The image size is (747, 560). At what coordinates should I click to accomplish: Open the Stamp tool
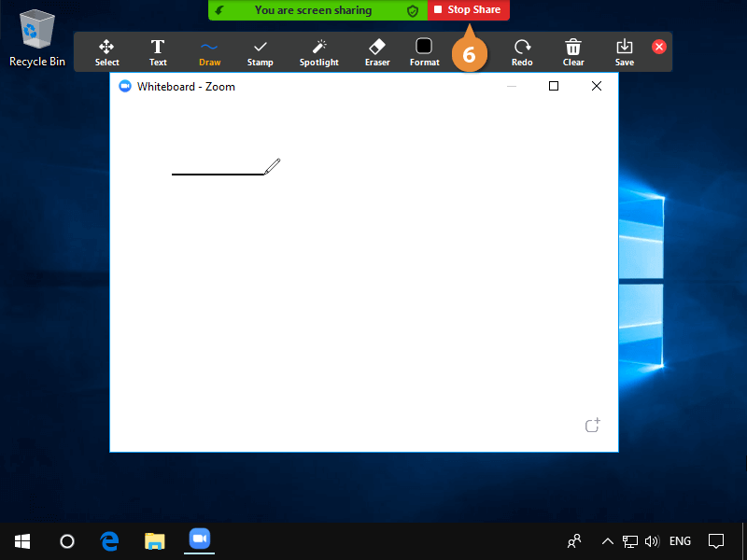(261, 52)
